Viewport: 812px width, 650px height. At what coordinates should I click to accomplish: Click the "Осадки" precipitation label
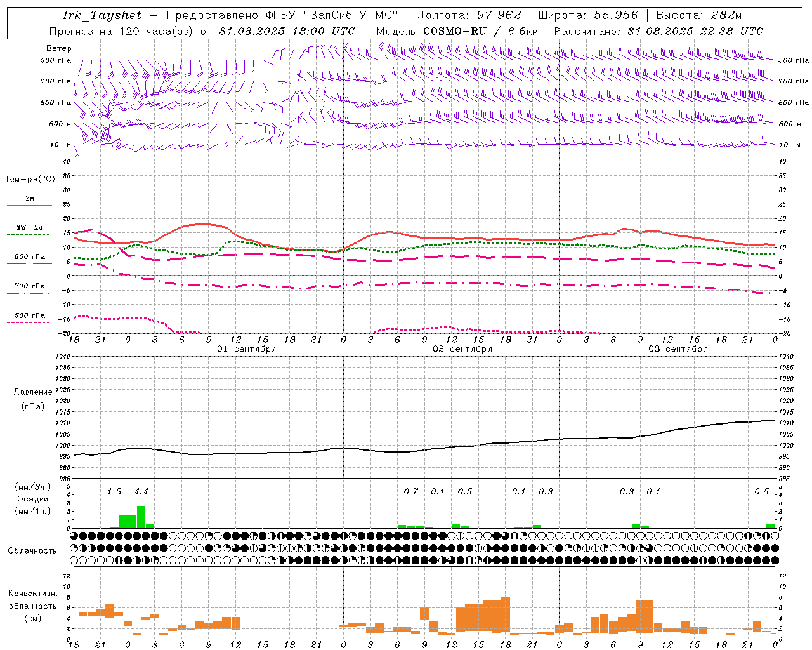pyautogui.click(x=32, y=499)
